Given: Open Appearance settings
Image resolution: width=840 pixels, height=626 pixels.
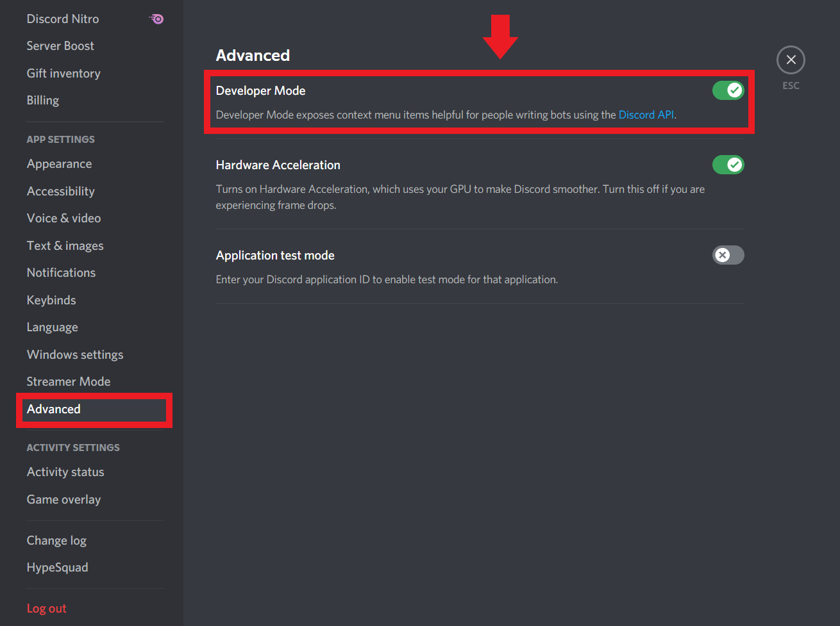Looking at the screenshot, I should (x=59, y=164).
